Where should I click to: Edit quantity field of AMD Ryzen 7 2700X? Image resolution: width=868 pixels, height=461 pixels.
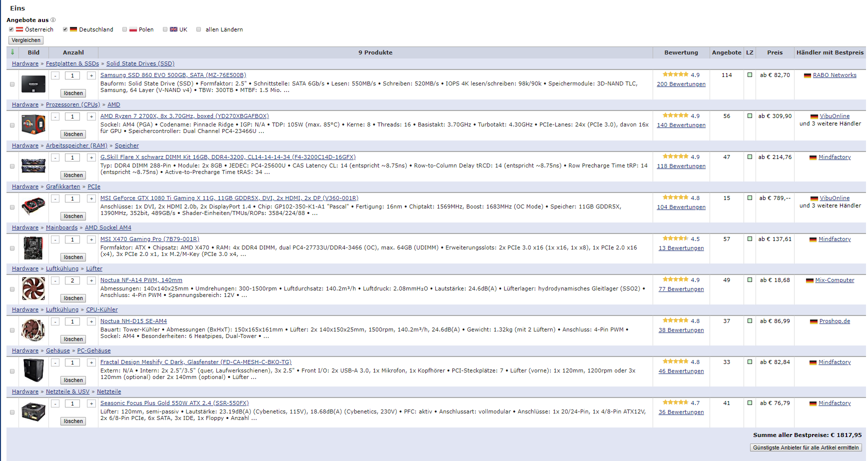(x=72, y=116)
